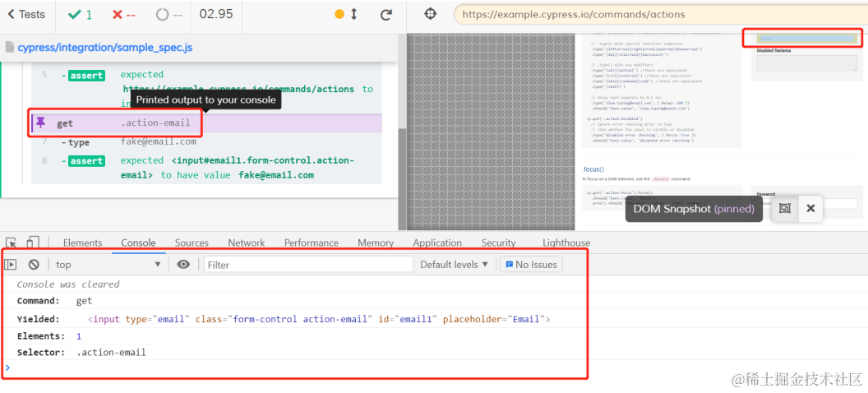Click the clear console icon
Viewport: 868px width, 393px height.
click(x=34, y=265)
